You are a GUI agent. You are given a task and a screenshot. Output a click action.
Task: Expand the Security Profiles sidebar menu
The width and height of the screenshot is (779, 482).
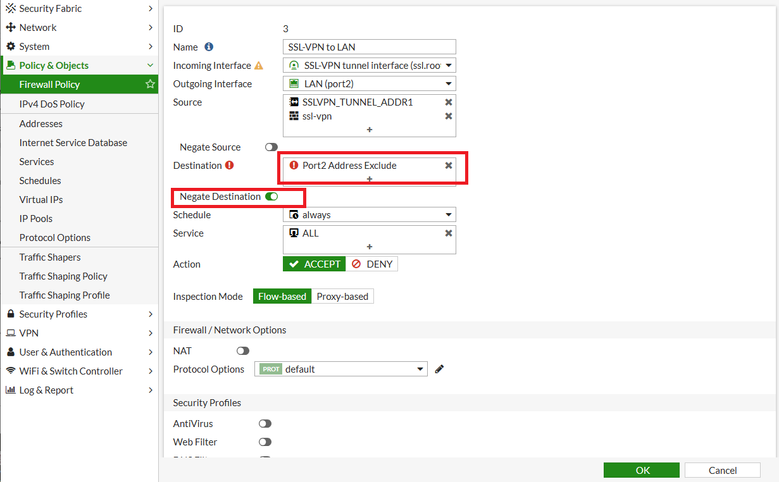pyautogui.click(x=78, y=314)
